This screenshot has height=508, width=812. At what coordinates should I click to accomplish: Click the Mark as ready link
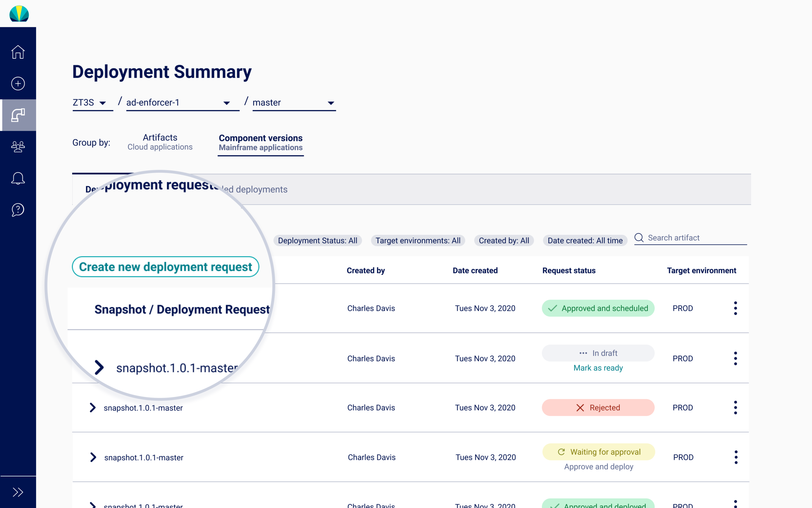click(x=598, y=368)
